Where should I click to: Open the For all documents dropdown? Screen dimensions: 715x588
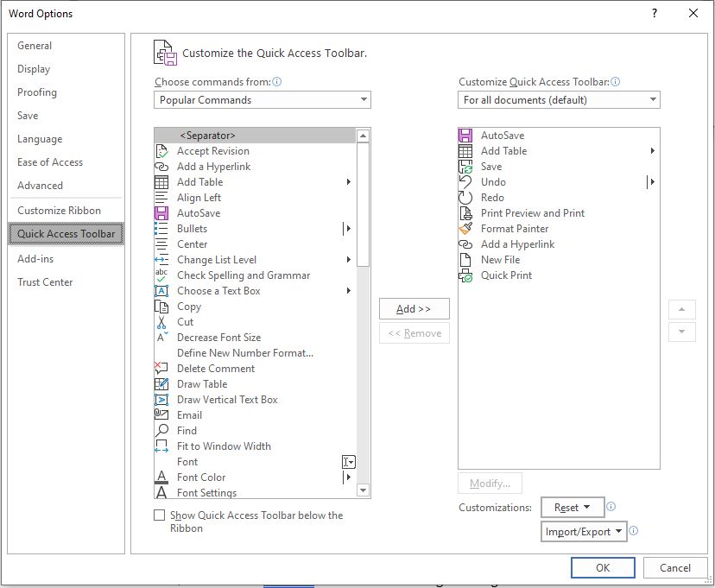(559, 100)
